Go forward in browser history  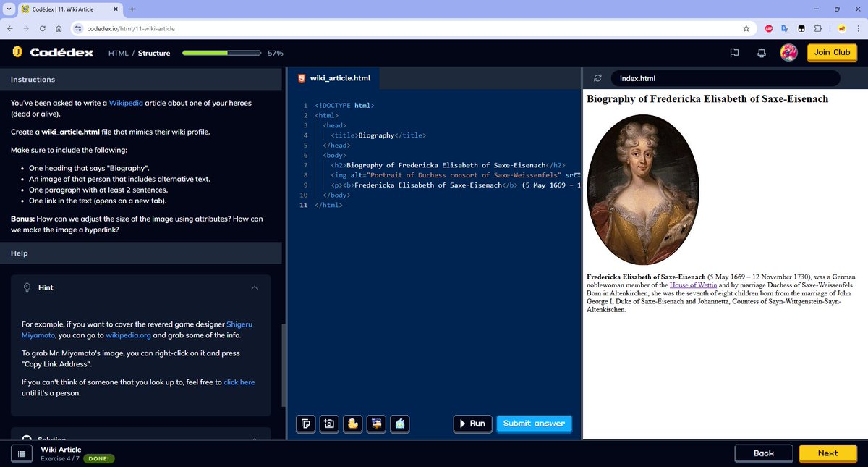coord(26,28)
